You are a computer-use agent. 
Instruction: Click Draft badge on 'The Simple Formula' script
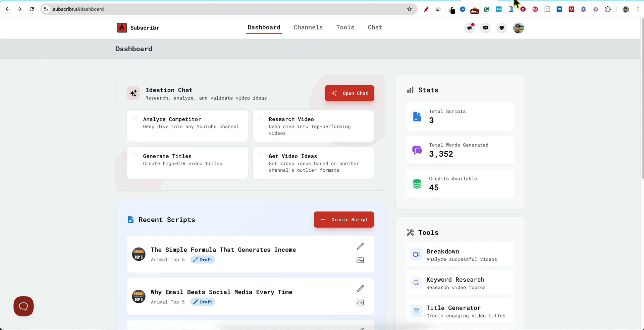tap(203, 260)
